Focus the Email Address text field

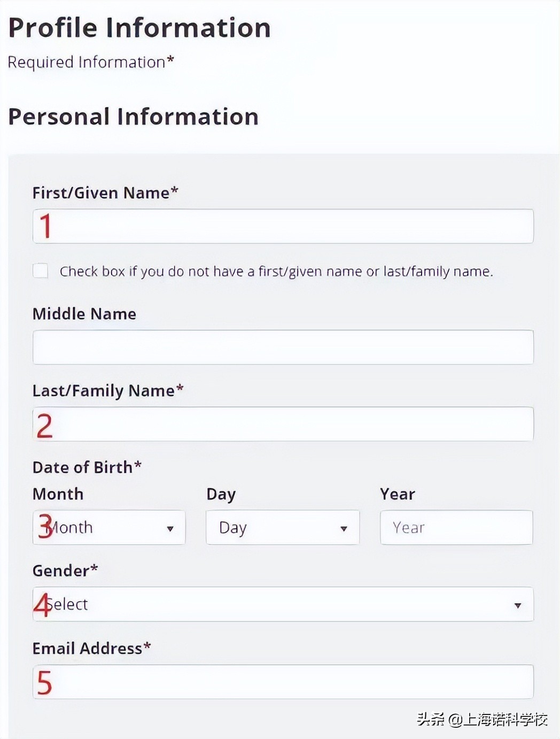click(x=283, y=682)
